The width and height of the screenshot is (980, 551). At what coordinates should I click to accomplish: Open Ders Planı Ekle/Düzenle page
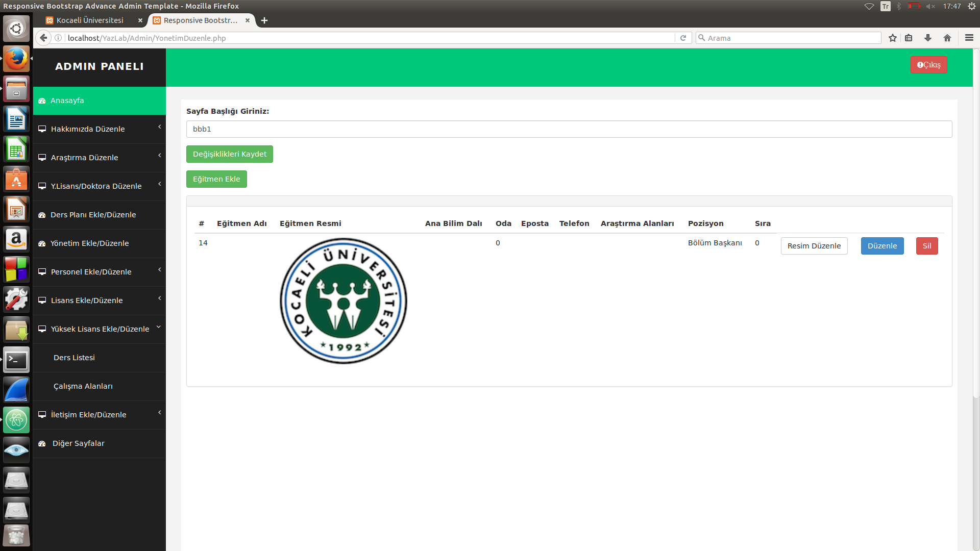click(x=100, y=215)
